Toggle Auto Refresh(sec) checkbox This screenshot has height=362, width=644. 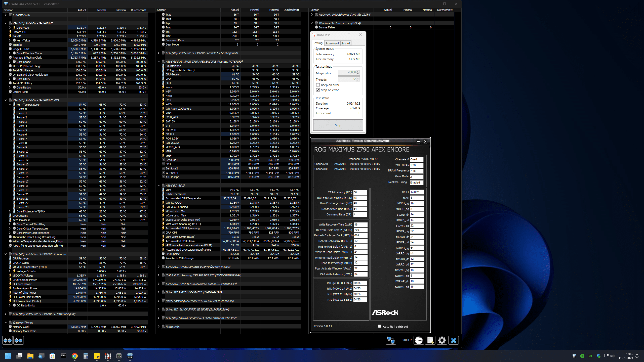click(x=379, y=326)
